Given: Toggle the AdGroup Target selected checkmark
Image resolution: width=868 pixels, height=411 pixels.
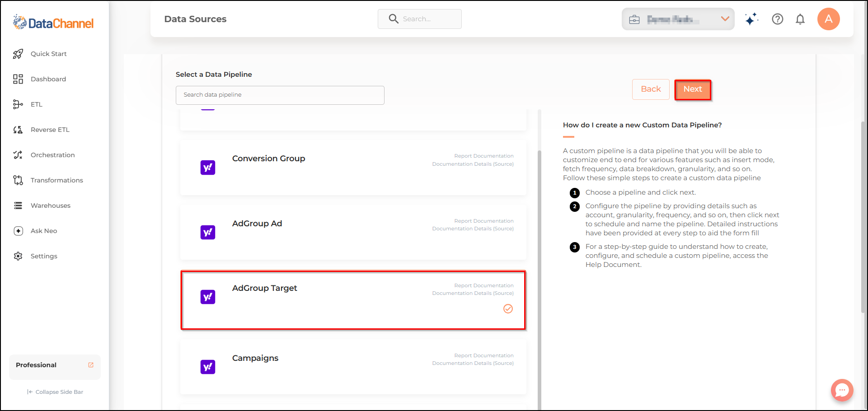Looking at the screenshot, I should [x=508, y=309].
